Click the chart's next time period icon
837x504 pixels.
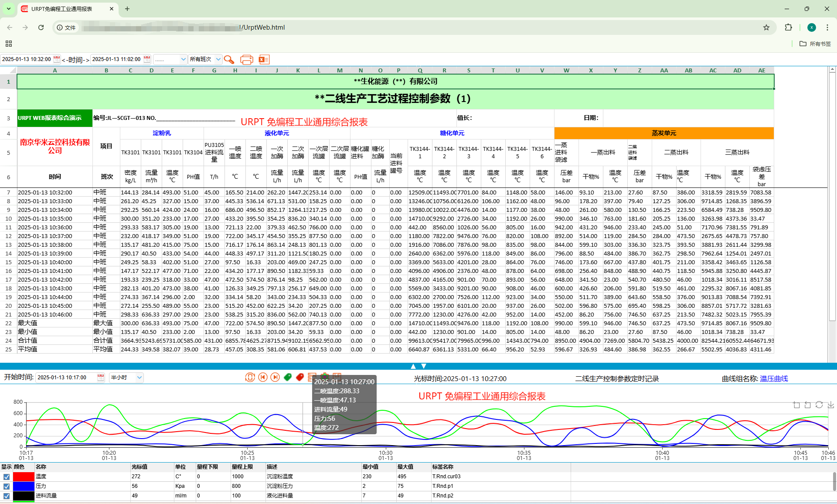pyautogui.click(x=275, y=378)
